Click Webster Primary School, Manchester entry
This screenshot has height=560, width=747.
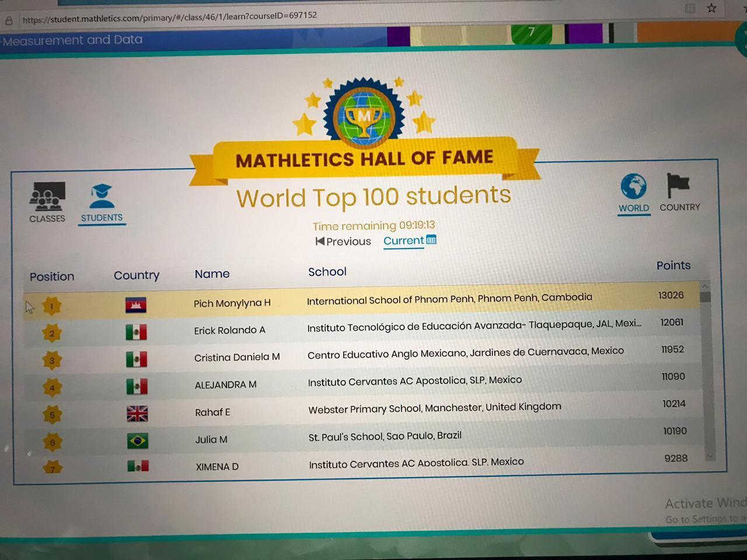435,408
